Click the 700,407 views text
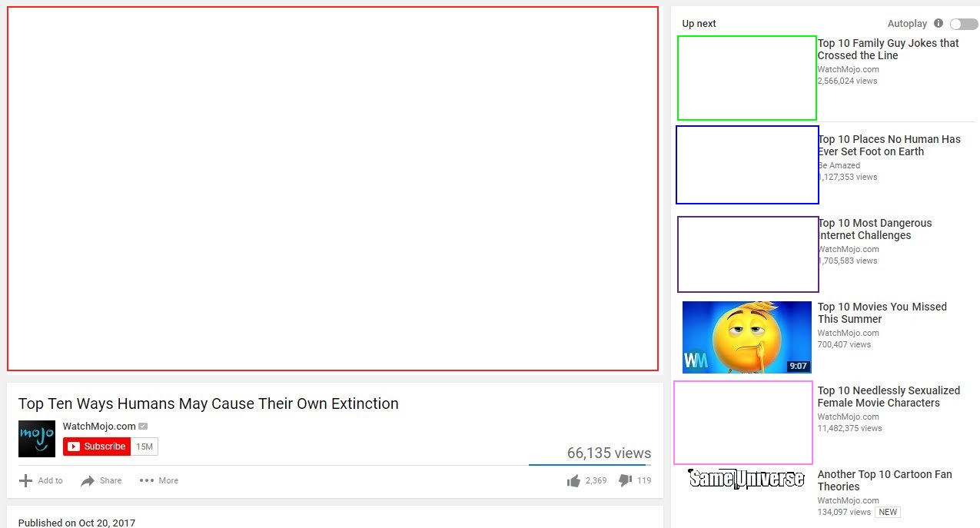 click(845, 344)
